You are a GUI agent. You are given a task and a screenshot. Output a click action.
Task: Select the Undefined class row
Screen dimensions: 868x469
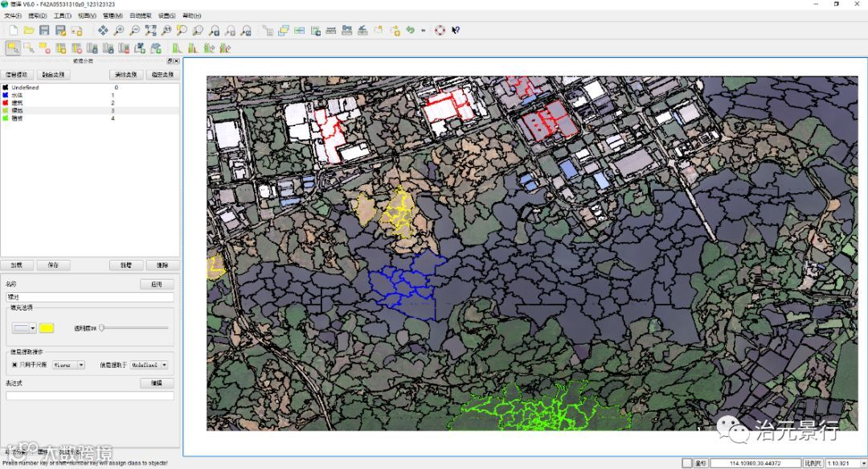90,87
